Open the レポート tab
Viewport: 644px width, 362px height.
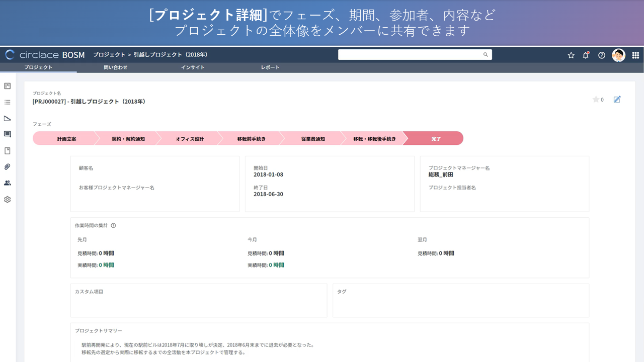tap(270, 67)
